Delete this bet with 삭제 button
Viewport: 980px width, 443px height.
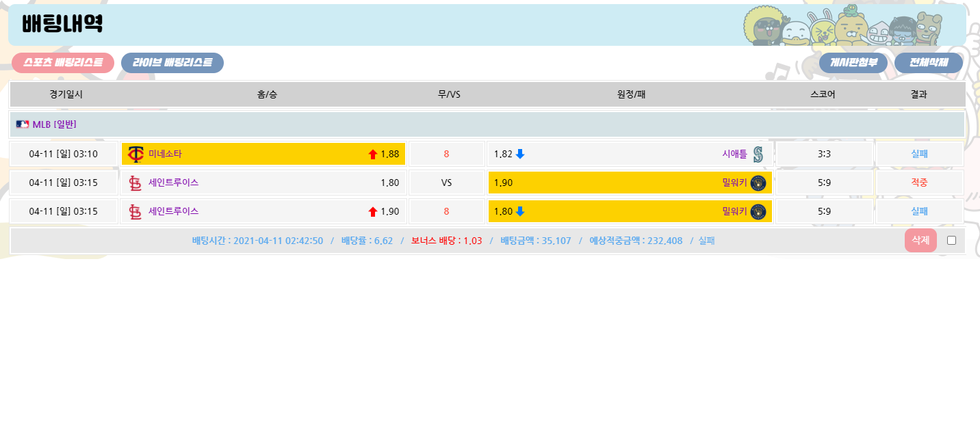point(920,240)
